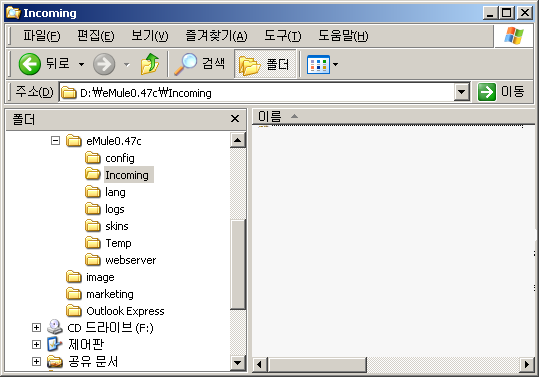539x377 pixels.
Task: Go up one folder level icon
Action: (x=150, y=64)
